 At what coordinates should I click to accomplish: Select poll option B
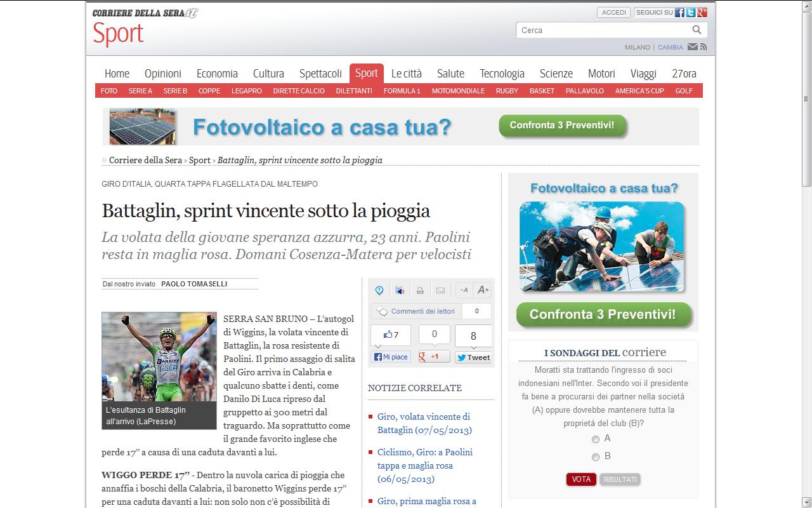pos(596,457)
